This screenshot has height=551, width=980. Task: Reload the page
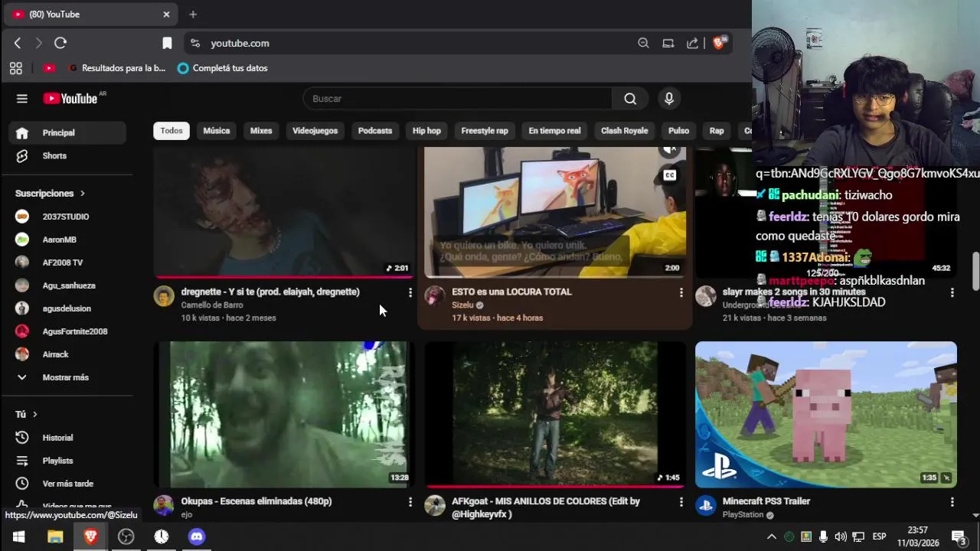point(60,44)
